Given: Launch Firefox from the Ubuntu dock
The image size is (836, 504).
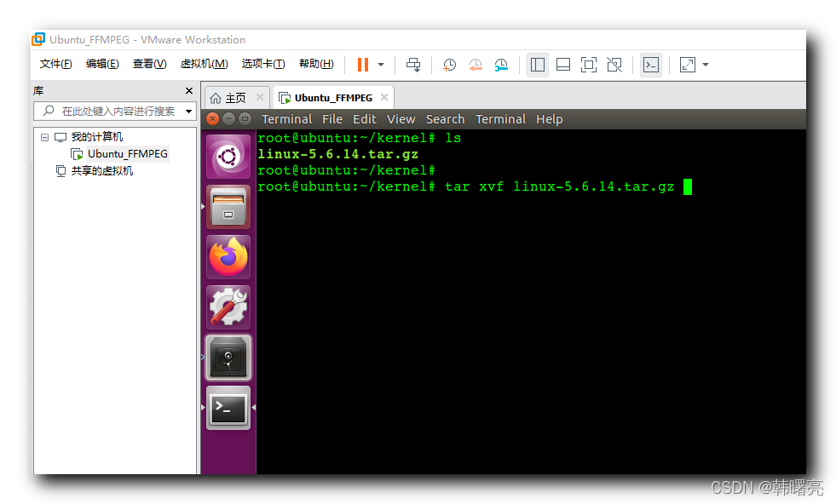Looking at the screenshot, I should 228,257.
